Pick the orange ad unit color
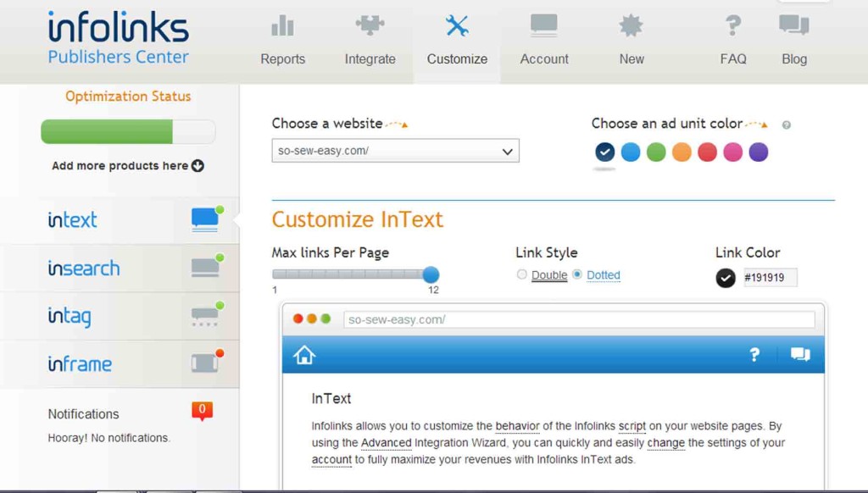This screenshot has width=868, height=493. (682, 152)
